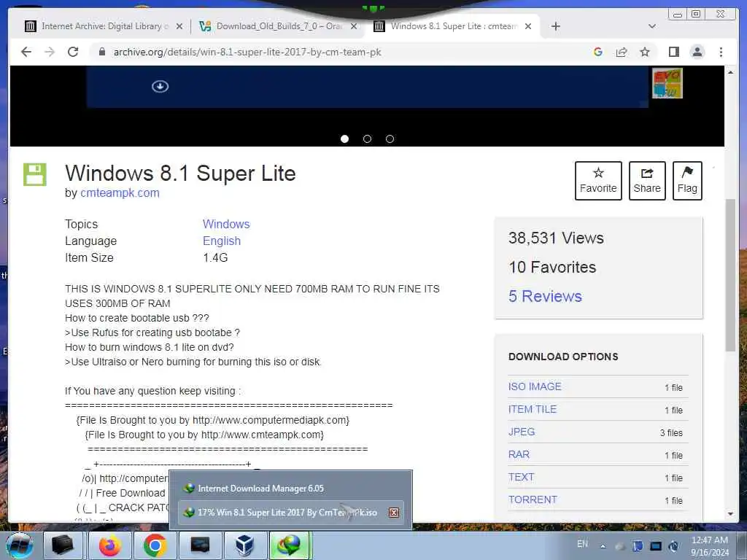
Task: Expand the tab search chevron
Action: [x=652, y=26]
